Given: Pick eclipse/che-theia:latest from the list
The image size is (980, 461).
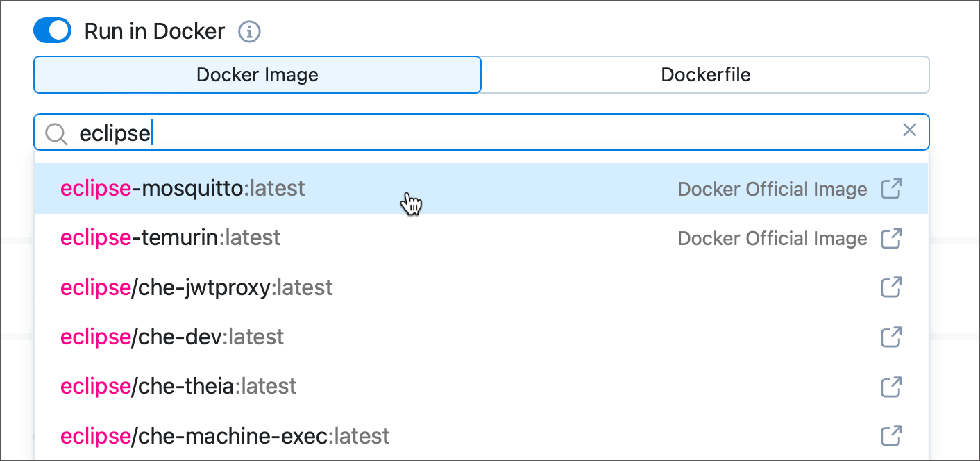Looking at the screenshot, I should [x=178, y=386].
